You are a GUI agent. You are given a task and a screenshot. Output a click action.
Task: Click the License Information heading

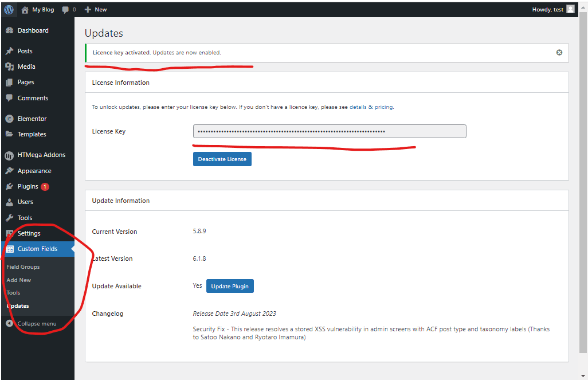(121, 83)
